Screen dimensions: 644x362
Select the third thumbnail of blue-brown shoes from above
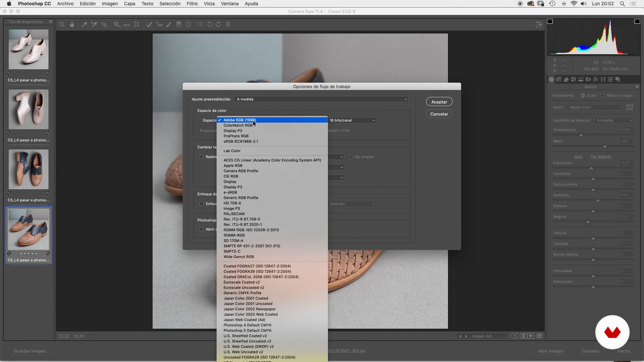(29, 169)
